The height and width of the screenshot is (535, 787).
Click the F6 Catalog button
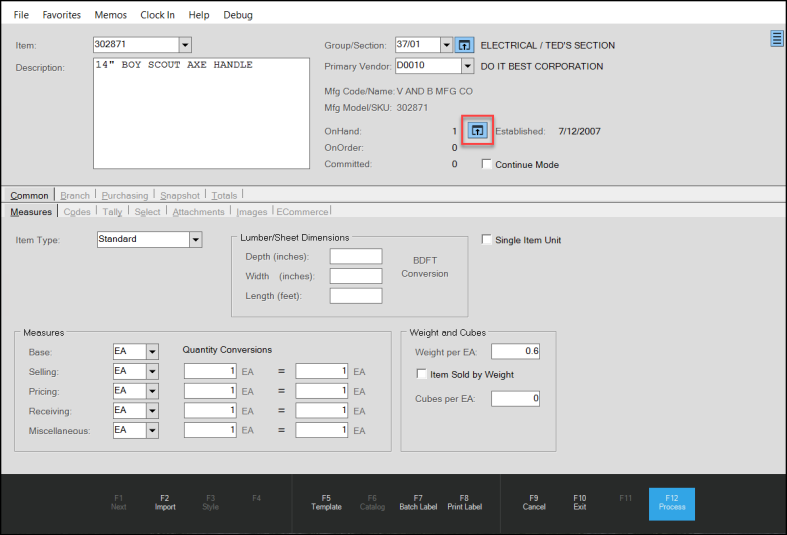(x=372, y=502)
